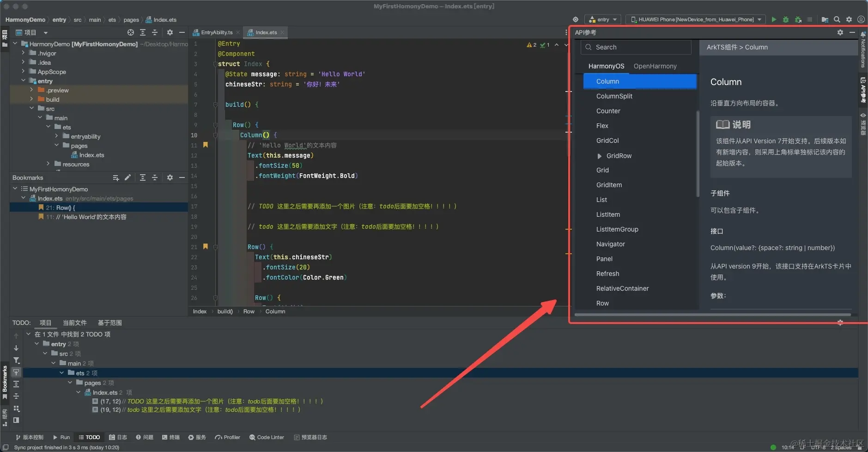Open IDE settings gear in top toolbar
This screenshot has height=452, width=868.
tap(849, 19)
